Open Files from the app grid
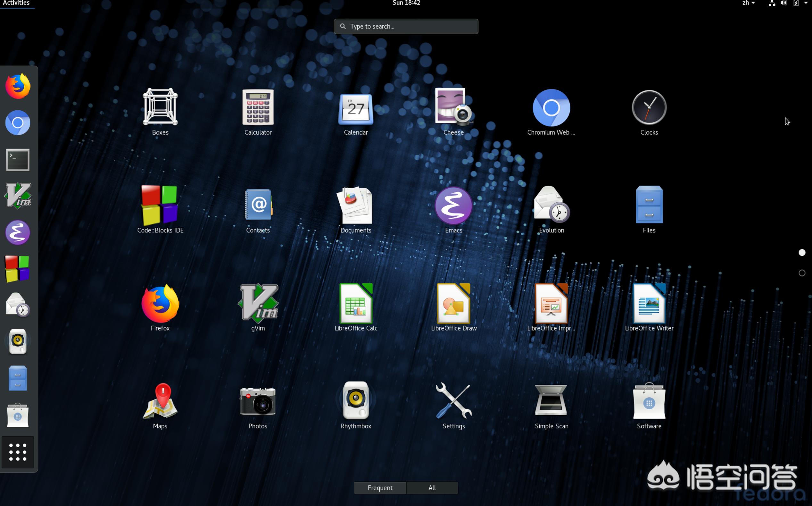The width and height of the screenshot is (812, 506). [x=649, y=209]
